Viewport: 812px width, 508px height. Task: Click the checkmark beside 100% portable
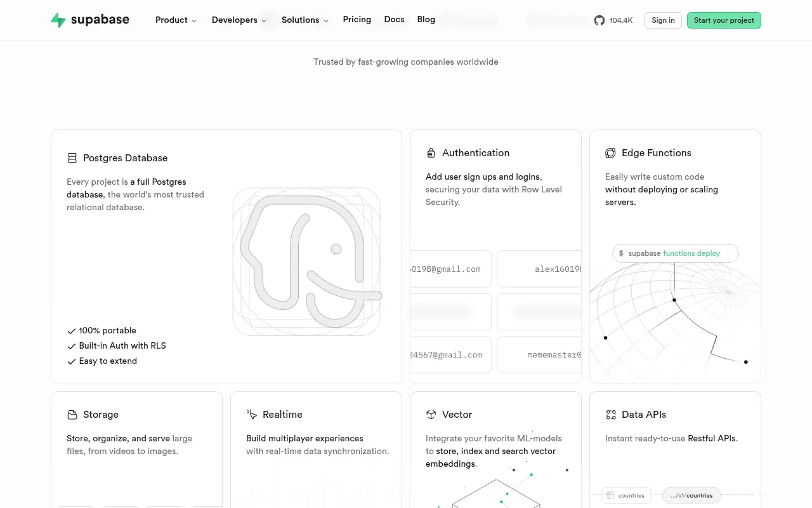72,331
